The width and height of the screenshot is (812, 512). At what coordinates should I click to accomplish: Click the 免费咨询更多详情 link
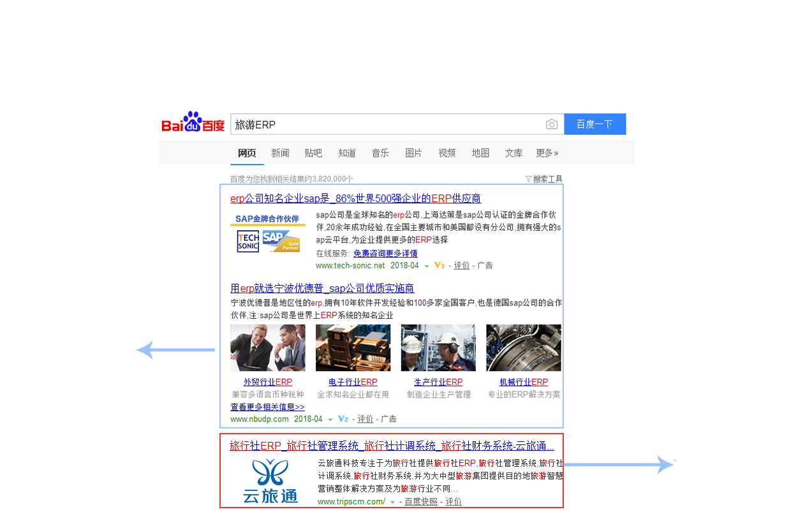pos(385,253)
